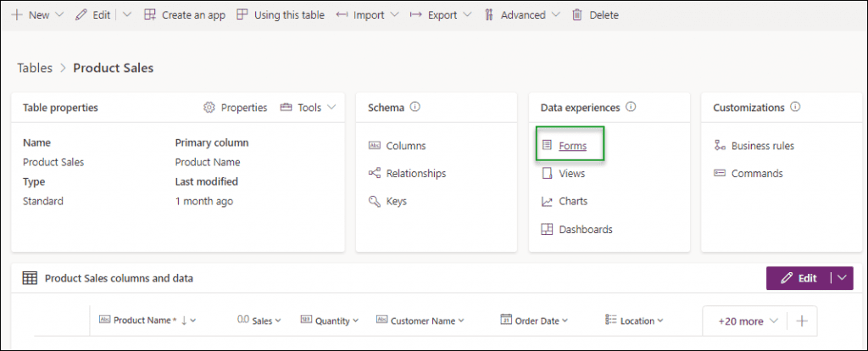
Task: Open Using this table
Action: (280, 15)
